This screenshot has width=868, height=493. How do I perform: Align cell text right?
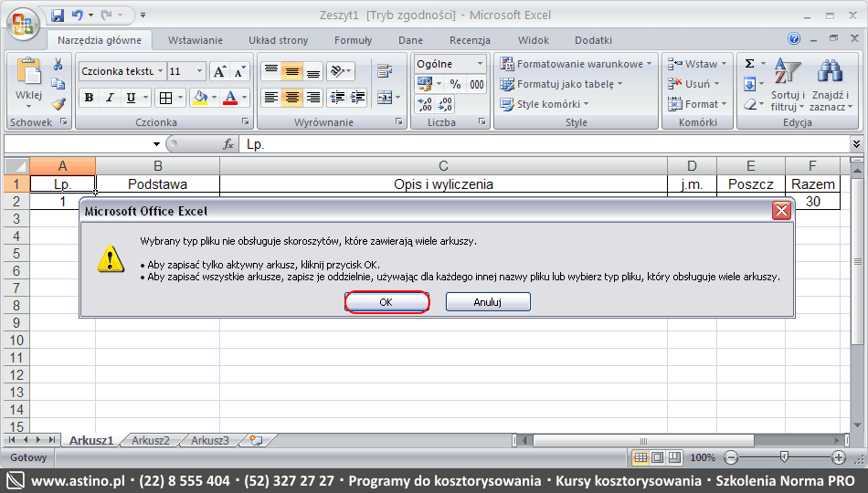(x=313, y=98)
